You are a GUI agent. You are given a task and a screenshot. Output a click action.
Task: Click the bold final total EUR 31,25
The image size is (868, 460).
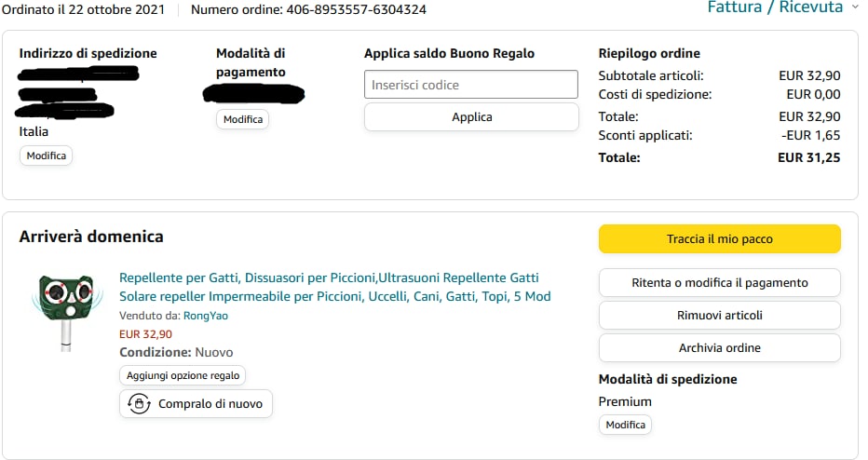pyautogui.click(x=808, y=157)
